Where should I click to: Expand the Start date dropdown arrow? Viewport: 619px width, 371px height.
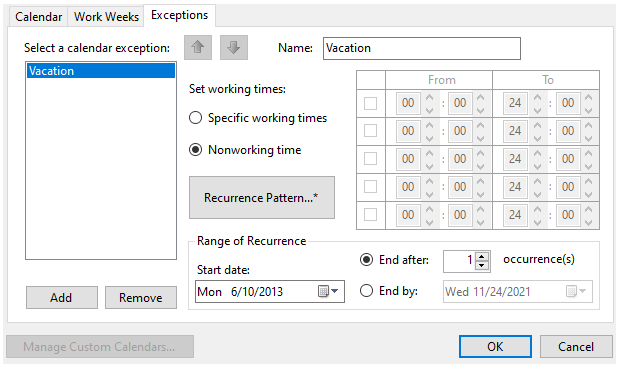point(335,291)
